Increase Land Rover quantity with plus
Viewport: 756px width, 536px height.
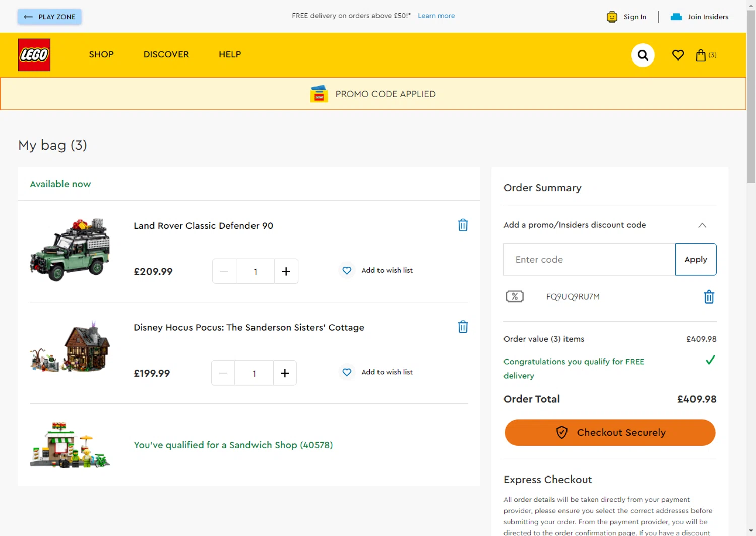coord(286,271)
